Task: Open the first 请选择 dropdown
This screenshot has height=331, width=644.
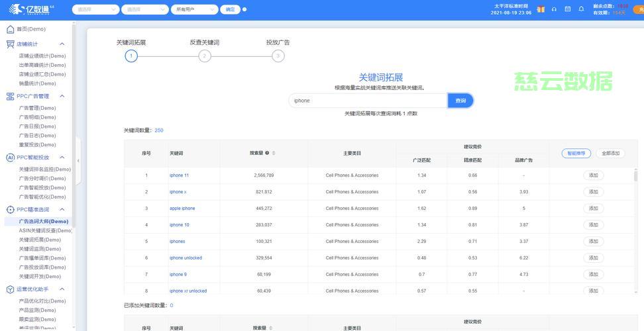Action: point(95,10)
